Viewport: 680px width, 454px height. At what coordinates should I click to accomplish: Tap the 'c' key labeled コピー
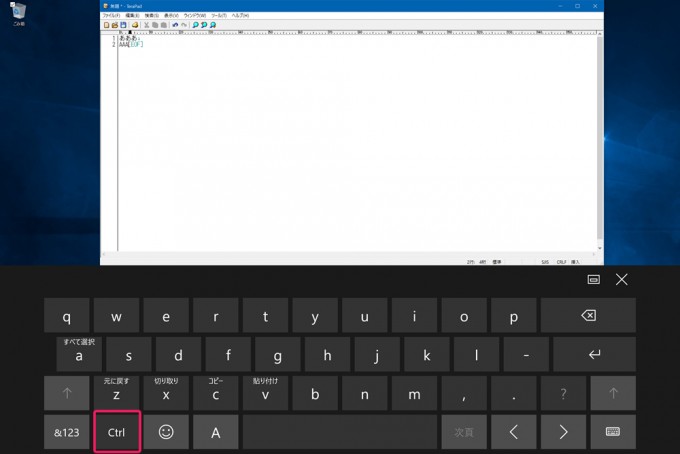216,393
